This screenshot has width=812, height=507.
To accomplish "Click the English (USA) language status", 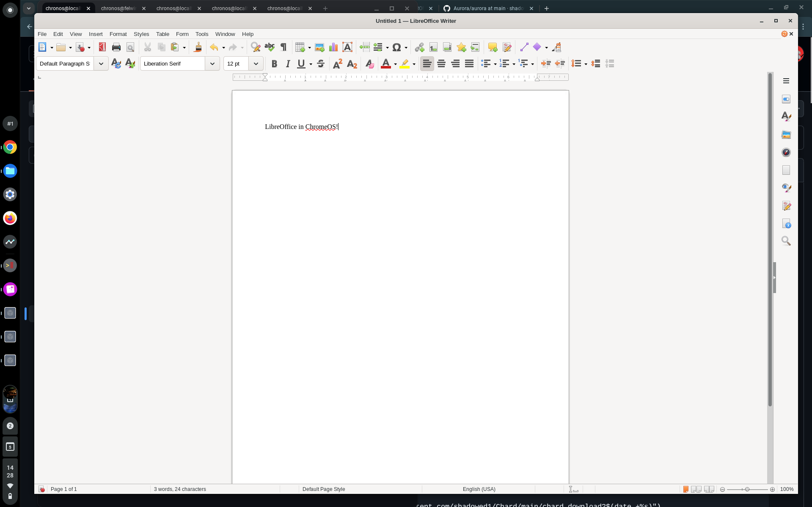I will click(479, 489).
